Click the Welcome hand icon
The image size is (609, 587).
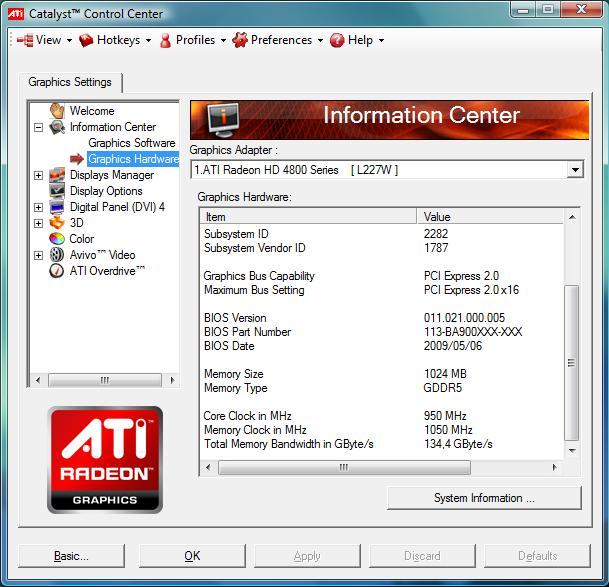tap(57, 110)
